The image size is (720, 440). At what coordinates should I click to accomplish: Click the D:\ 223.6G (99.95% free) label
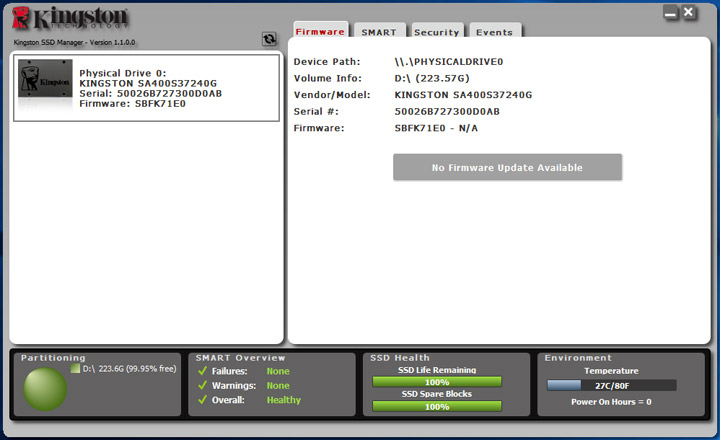coord(129,368)
